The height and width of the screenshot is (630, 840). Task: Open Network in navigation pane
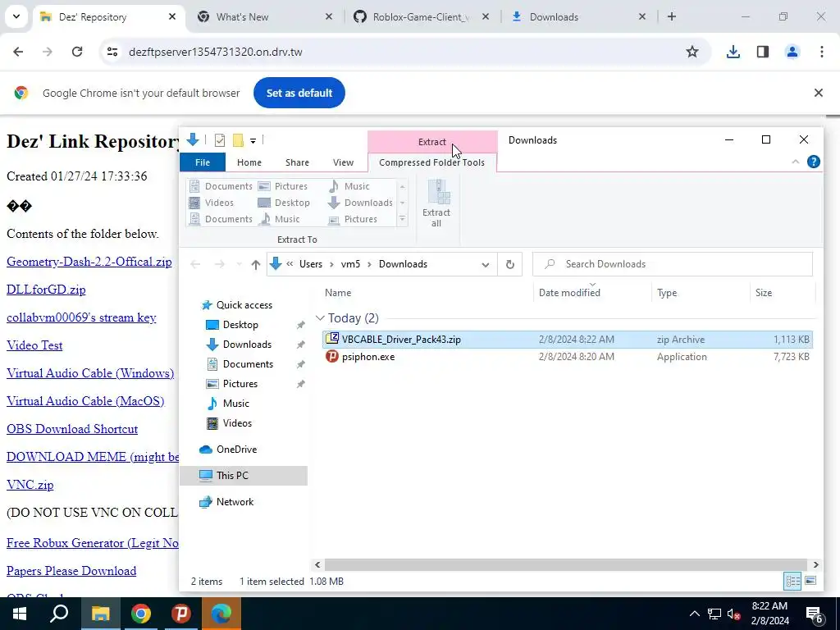[x=235, y=502]
